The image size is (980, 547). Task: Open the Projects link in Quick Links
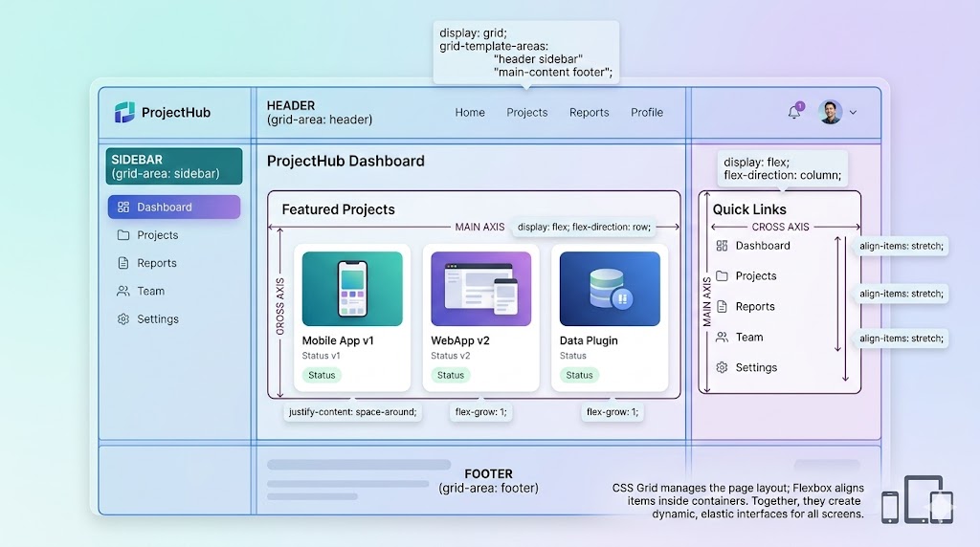[755, 276]
